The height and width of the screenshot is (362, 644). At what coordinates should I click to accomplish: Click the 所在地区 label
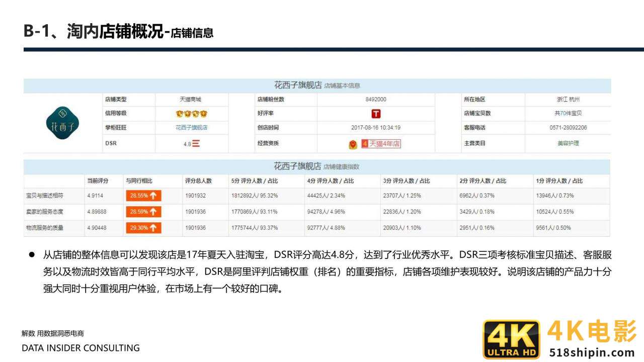474,100
